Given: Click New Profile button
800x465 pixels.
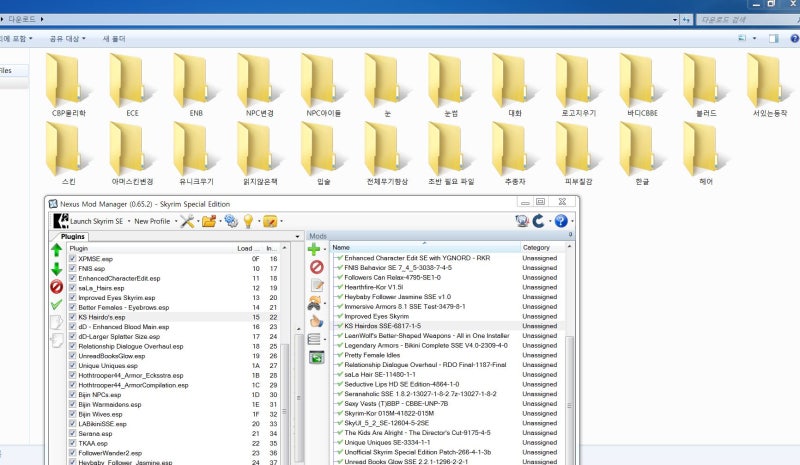Looking at the screenshot, I should coord(152,221).
